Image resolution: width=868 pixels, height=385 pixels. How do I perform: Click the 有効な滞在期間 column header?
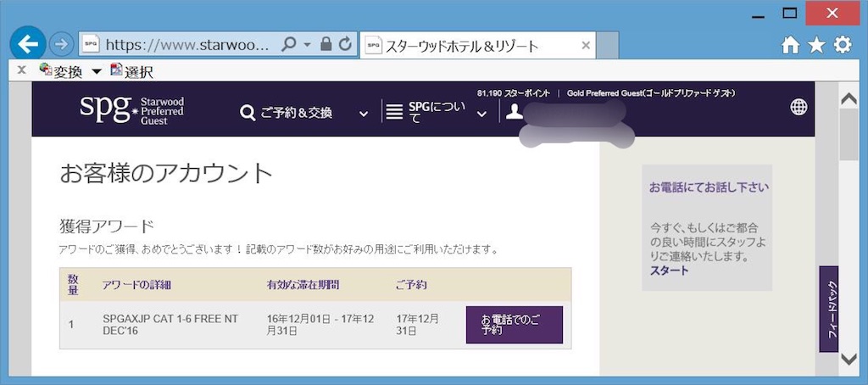pyautogui.click(x=303, y=285)
